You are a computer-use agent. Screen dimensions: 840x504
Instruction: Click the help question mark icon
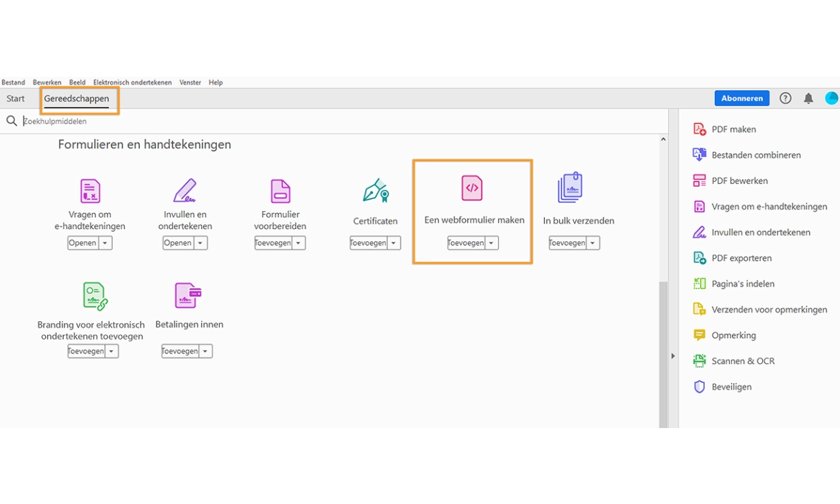pos(785,99)
